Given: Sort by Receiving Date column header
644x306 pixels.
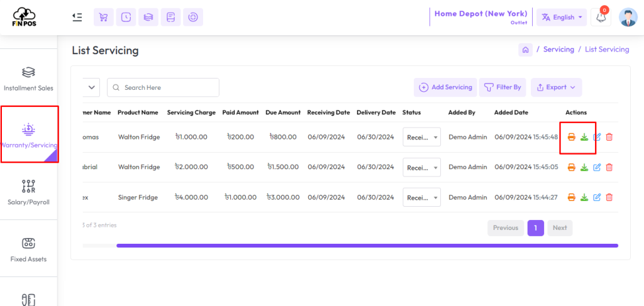Looking at the screenshot, I should click(328, 112).
